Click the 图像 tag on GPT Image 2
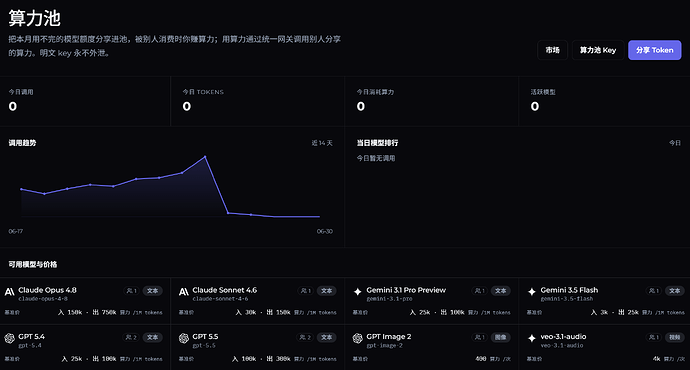The image size is (690, 370). [500, 337]
